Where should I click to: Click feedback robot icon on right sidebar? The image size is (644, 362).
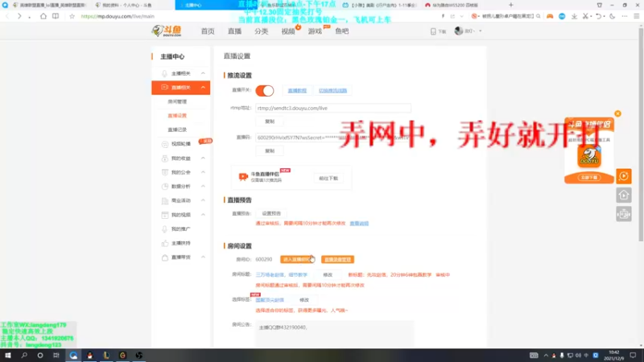[623, 214]
